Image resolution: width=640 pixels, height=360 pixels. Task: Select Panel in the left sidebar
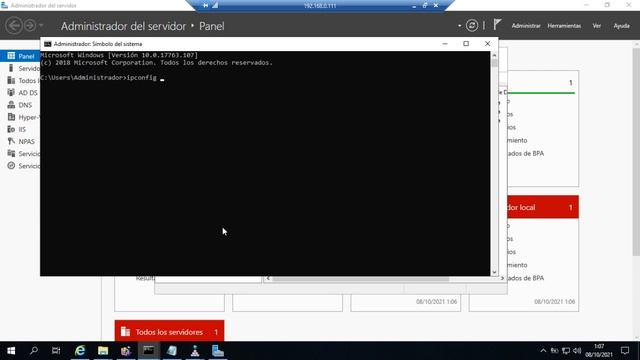pos(20,56)
